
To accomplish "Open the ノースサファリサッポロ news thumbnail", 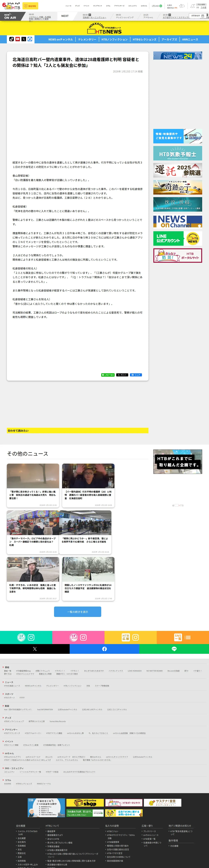I will [88, 569].
